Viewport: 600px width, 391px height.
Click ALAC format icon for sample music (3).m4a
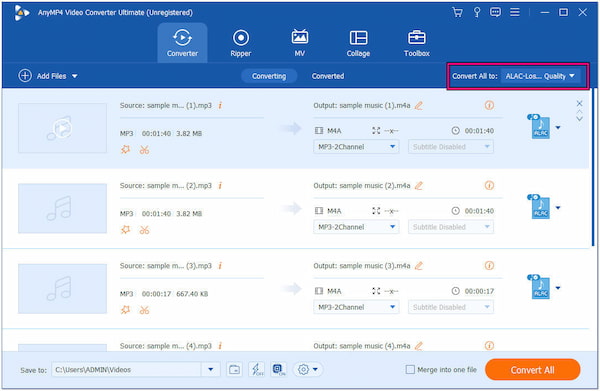[540, 287]
